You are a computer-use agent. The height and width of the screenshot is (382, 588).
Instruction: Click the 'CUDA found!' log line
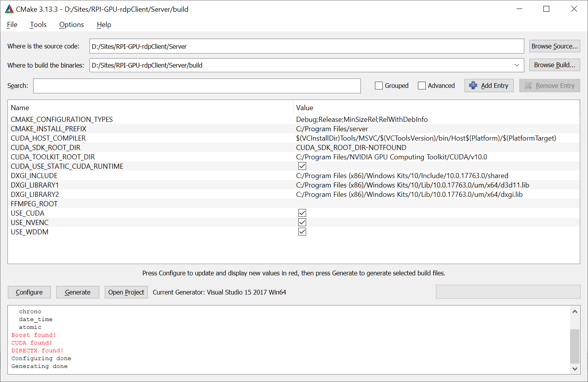pos(32,343)
